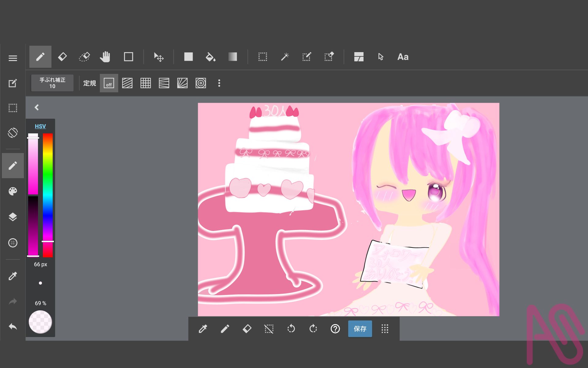
Task: Open ruler more options menu
Action: click(x=219, y=83)
